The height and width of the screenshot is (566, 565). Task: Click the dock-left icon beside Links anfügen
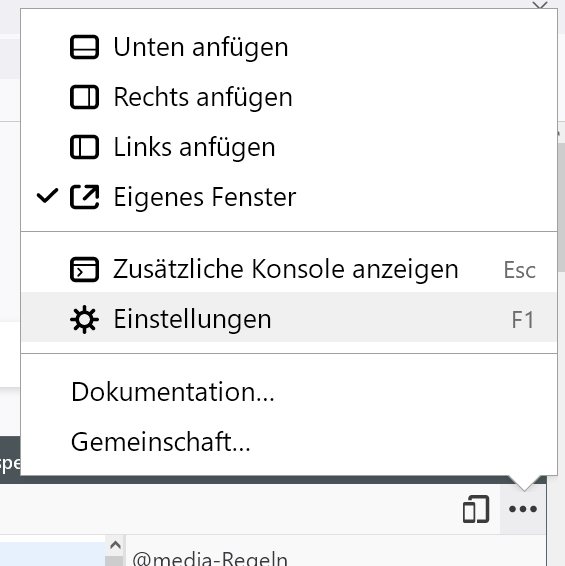[84, 147]
